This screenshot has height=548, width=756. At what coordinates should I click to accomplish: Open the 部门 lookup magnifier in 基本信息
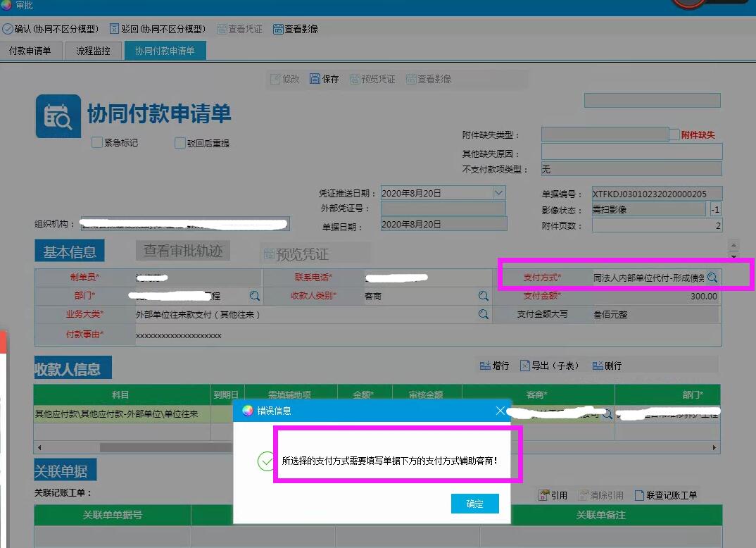(x=254, y=296)
